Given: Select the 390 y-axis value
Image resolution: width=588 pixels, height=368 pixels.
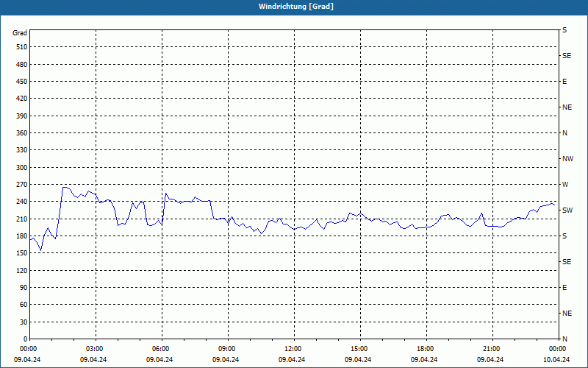Looking at the screenshot, I should click(21, 116).
